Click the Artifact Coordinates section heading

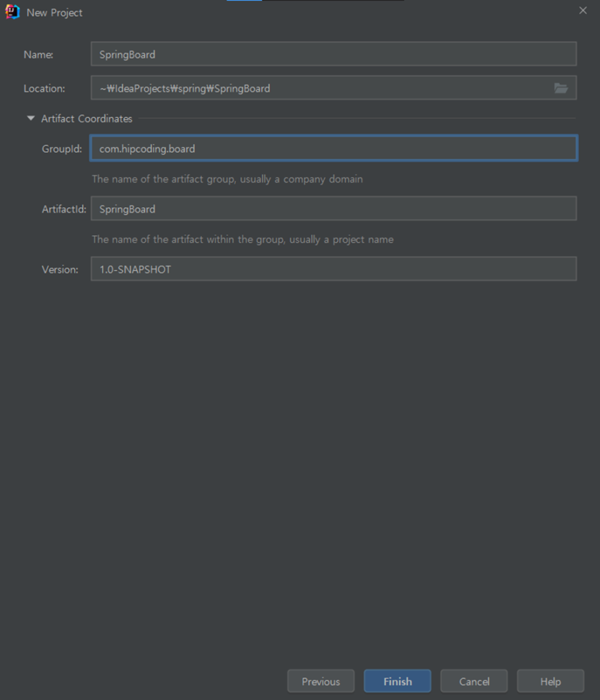click(x=87, y=118)
